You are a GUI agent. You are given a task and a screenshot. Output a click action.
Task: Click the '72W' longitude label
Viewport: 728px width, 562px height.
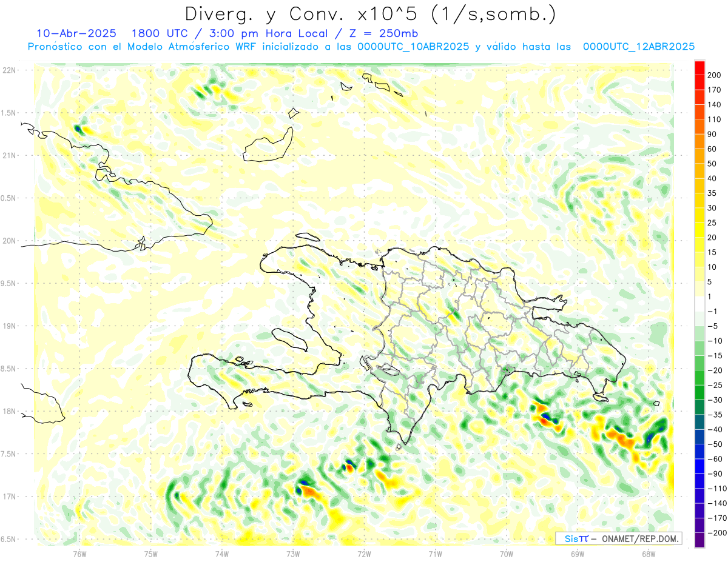pyautogui.click(x=364, y=554)
